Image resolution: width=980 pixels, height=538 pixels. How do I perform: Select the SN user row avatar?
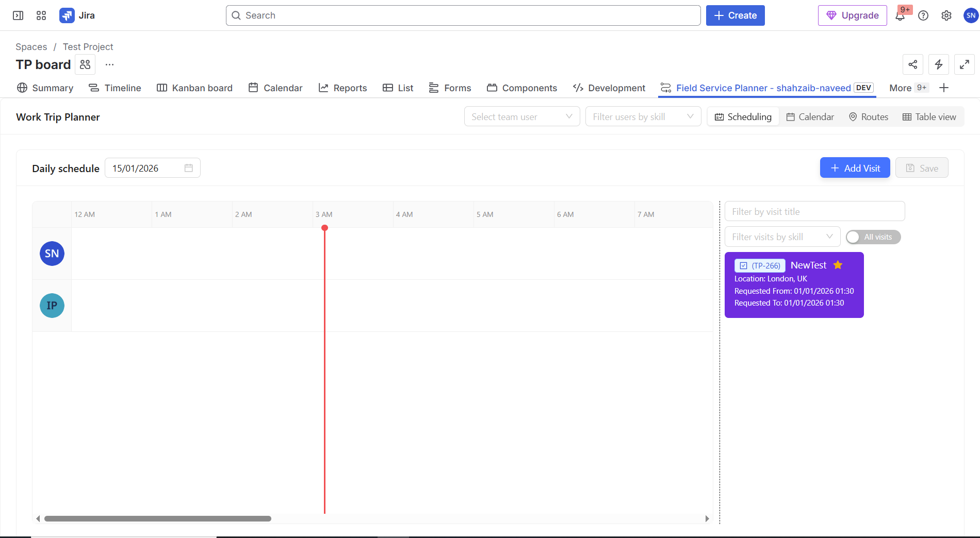tap(52, 254)
